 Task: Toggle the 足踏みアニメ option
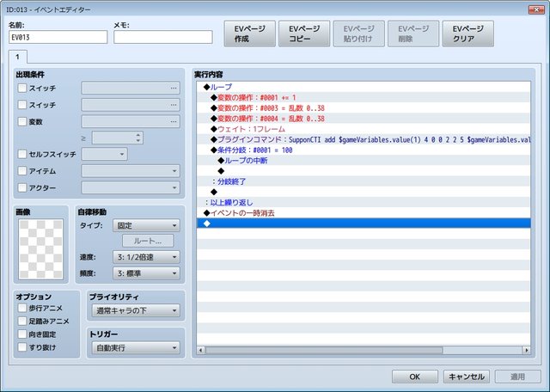coord(22,322)
